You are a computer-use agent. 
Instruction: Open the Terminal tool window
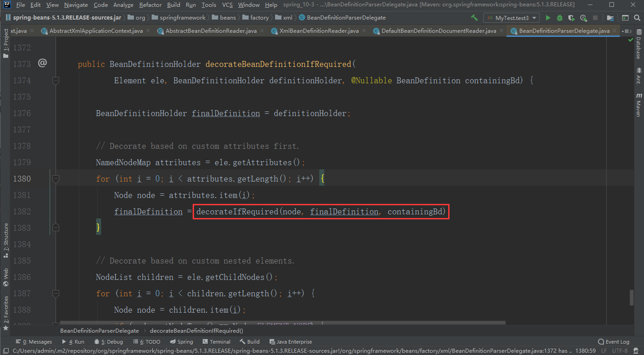pyautogui.click(x=216, y=342)
